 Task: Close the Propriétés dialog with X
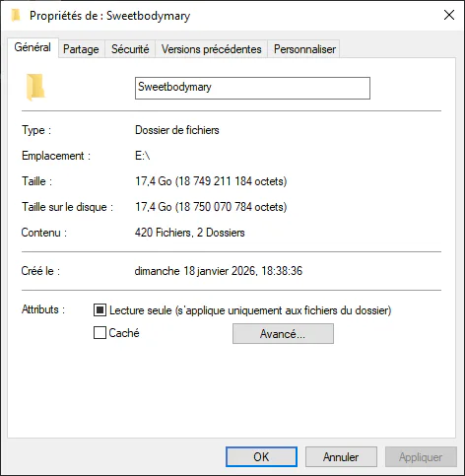[449, 15]
